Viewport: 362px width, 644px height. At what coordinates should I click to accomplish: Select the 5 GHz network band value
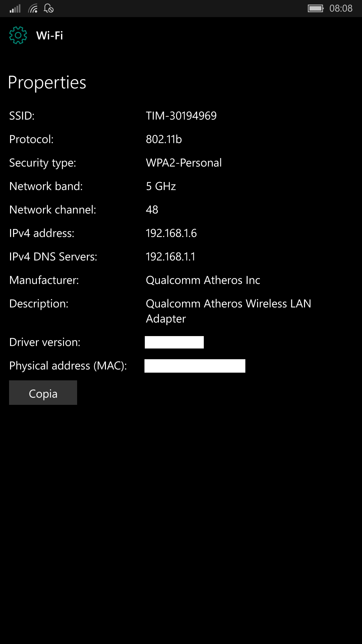coord(161,186)
